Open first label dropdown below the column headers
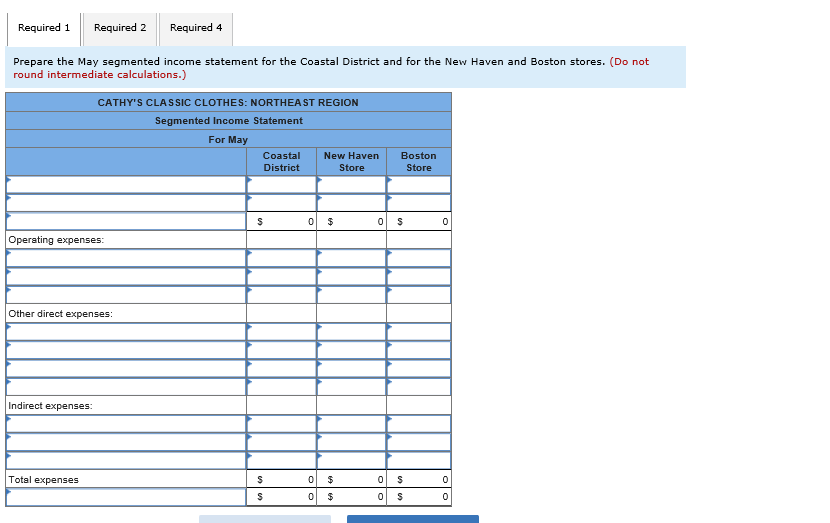830x523 pixels. (x=126, y=185)
